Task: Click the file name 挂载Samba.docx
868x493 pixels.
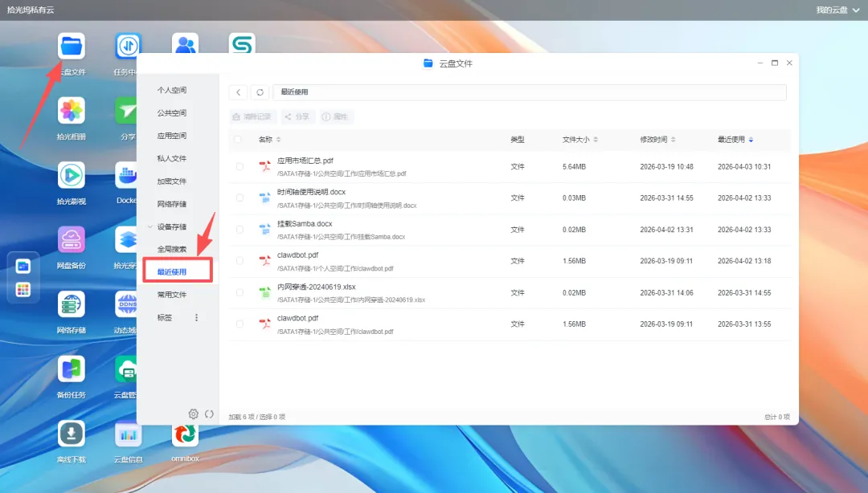Action: tap(305, 223)
